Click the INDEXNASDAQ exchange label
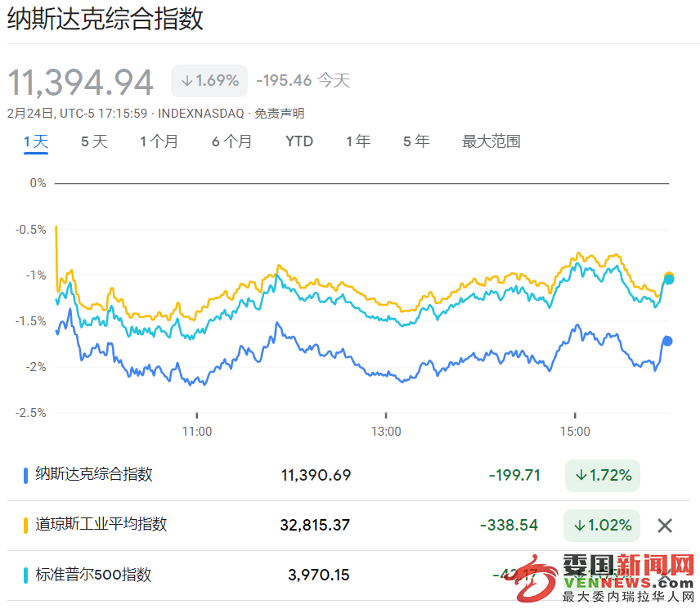Viewport: 700px width, 609px height. [x=201, y=114]
